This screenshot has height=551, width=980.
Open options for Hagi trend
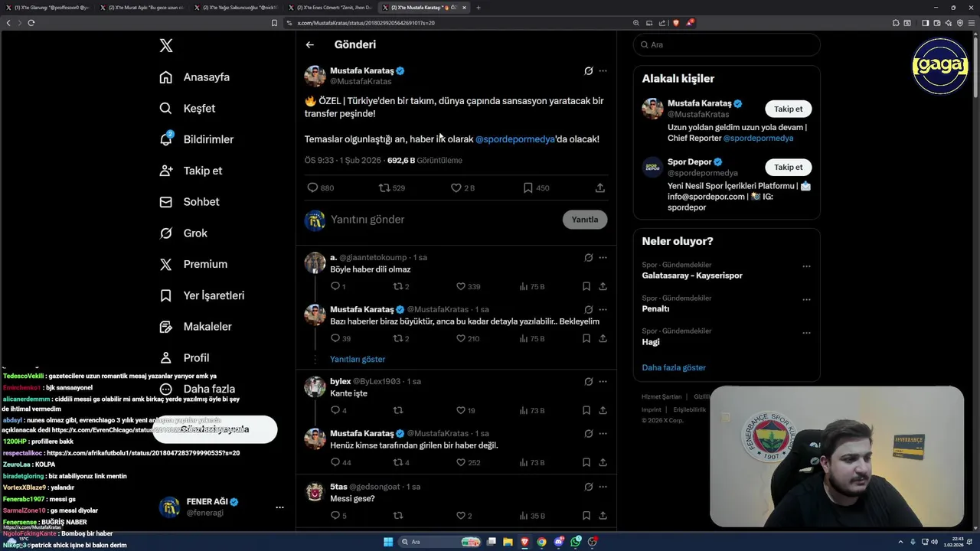pyautogui.click(x=806, y=333)
